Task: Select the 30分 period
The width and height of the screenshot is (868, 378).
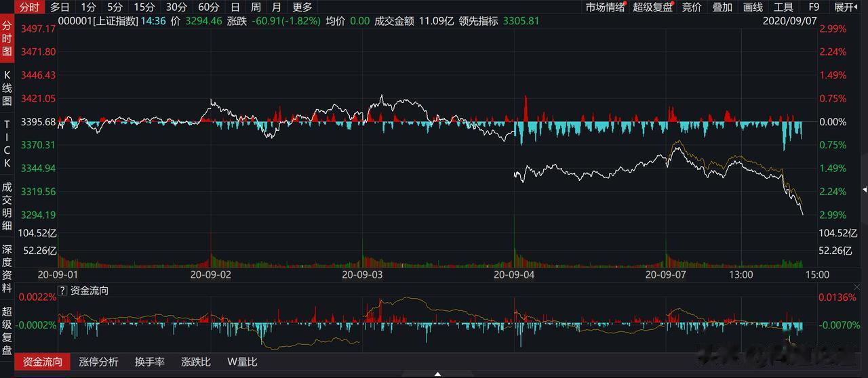Action: point(176,7)
